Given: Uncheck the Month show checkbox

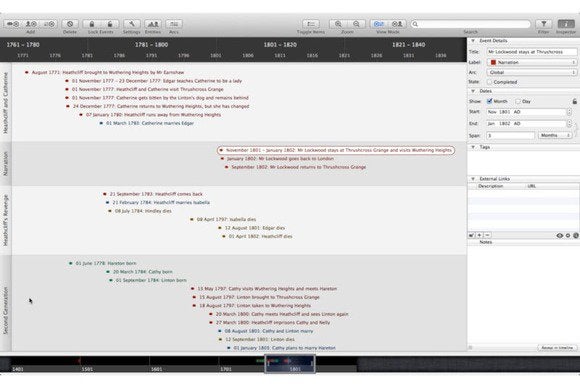Looking at the screenshot, I should coord(490,101).
